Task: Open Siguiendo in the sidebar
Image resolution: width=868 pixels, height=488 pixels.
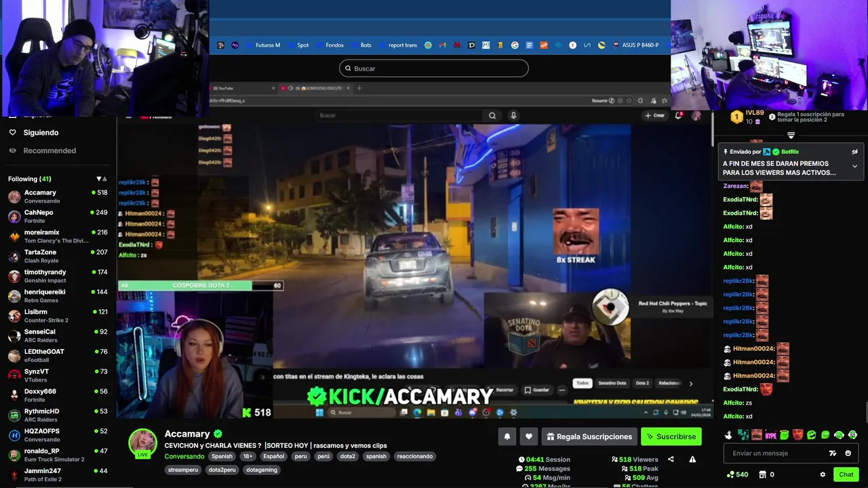Action: 41,132
